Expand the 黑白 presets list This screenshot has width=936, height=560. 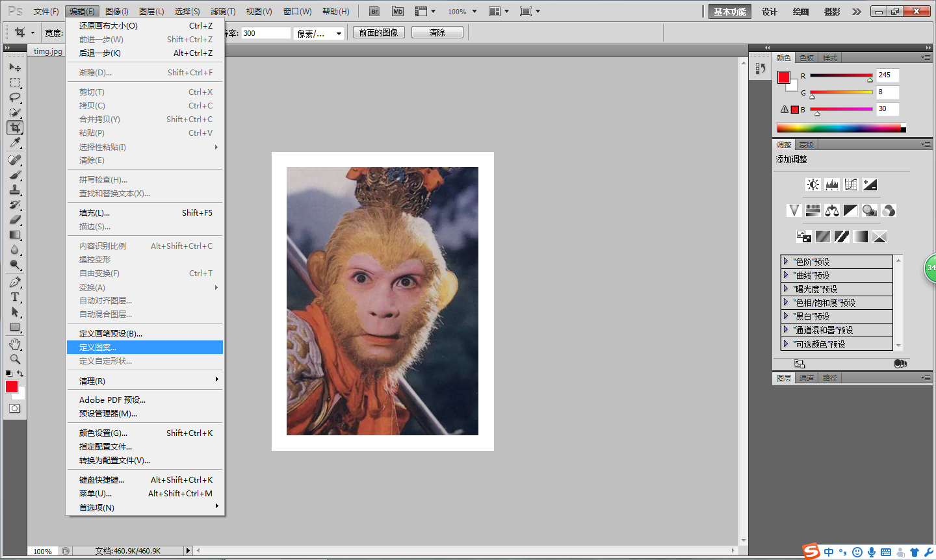pos(786,316)
